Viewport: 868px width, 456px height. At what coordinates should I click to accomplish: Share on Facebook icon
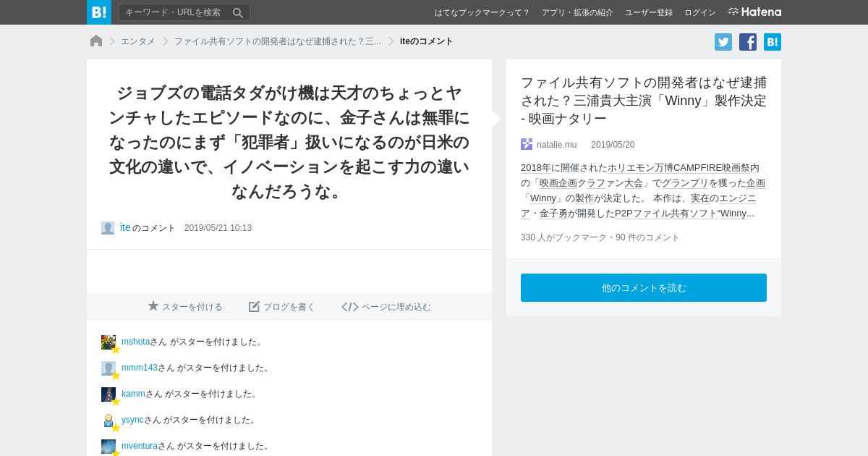pos(748,42)
